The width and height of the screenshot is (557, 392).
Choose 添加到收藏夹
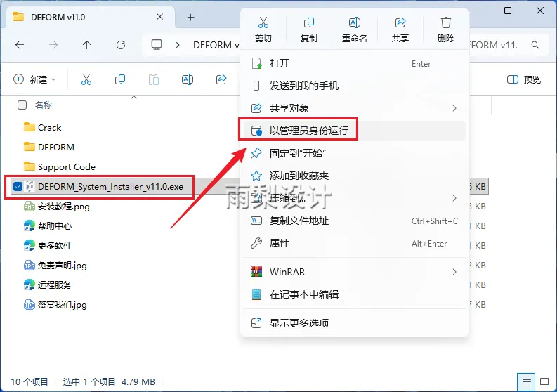coord(355,176)
